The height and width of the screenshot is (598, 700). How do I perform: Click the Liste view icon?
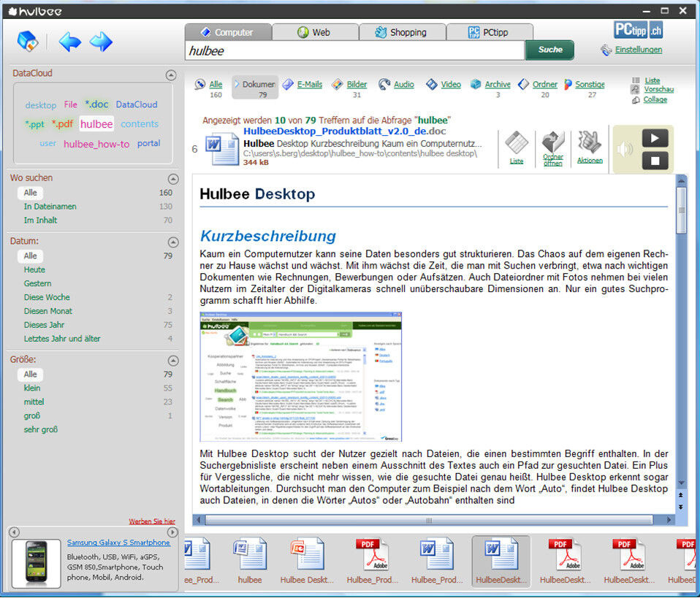[636, 80]
